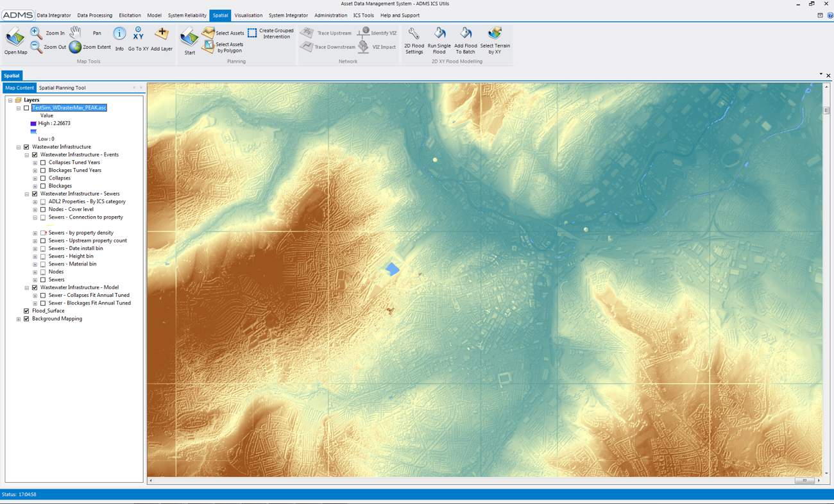Click Run Single Flood
Viewport: 834px width, 504px height.
point(439,40)
